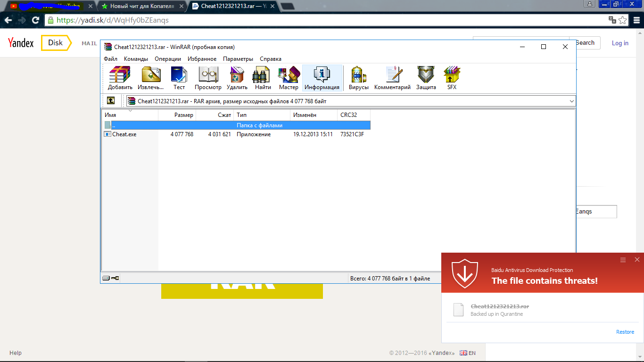
Task: Close the Новый чит для Копателя tab
Action: point(182,7)
